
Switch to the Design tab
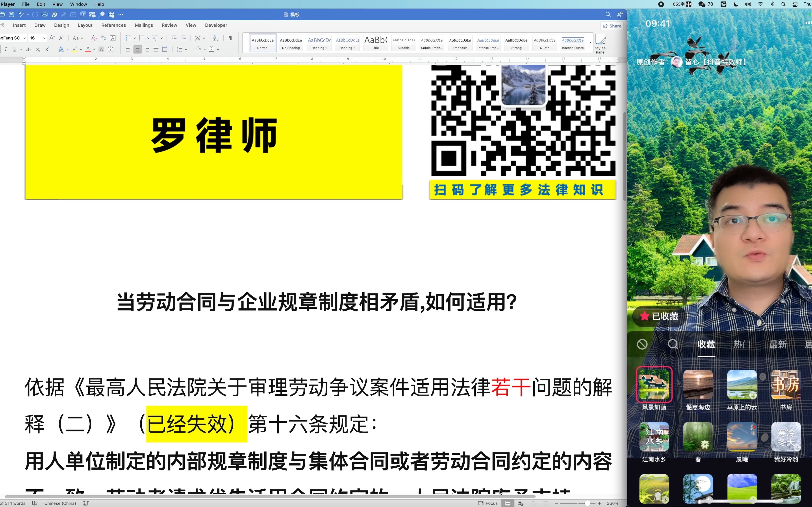62,25
